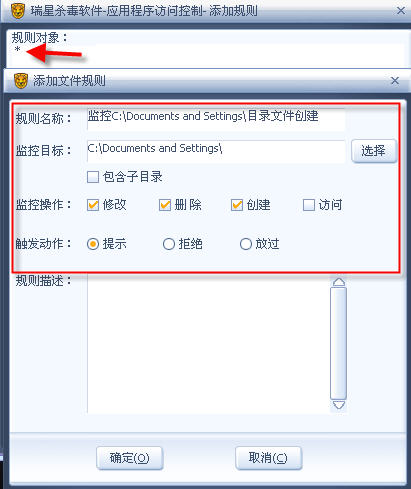Uncheck the 删除 monitoring option
The image size is (411, 489).
pos(165,205)
